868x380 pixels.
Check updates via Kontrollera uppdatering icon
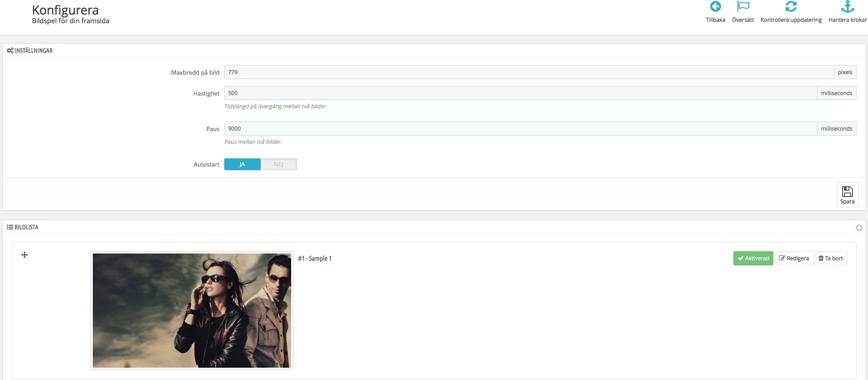click(791, 7)
